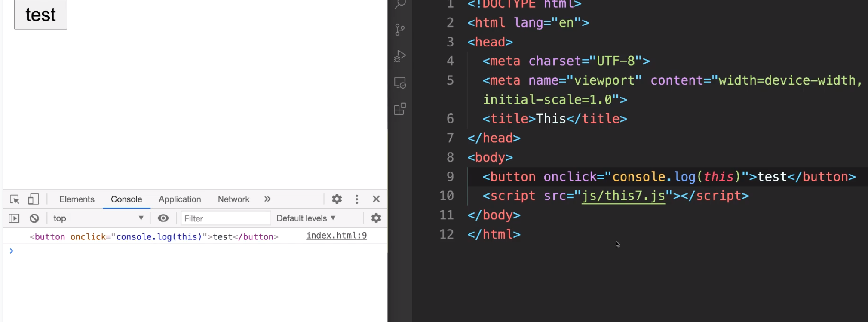This screenshot has height=322, width=868.
Task: Click the <body> opening tag in editor
Action: 490,157
